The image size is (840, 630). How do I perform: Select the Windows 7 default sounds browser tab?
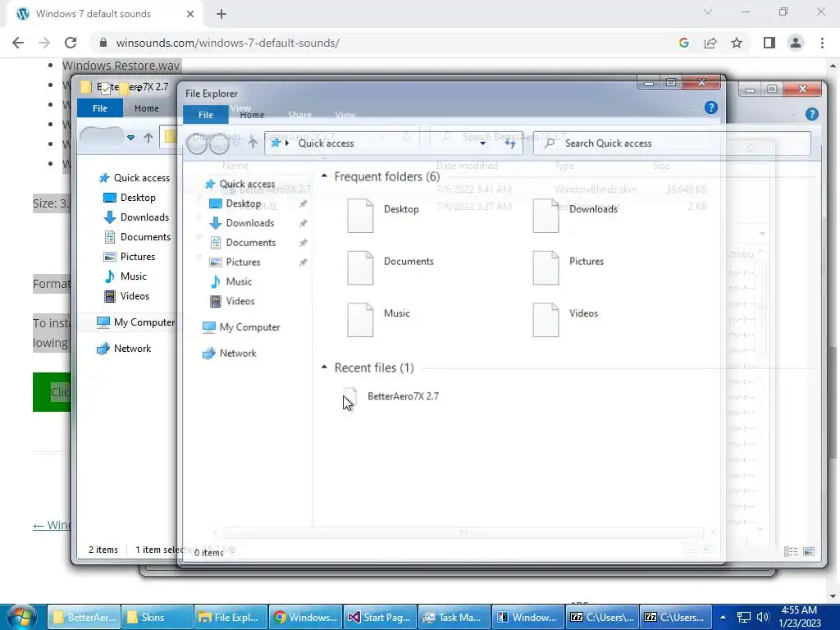click(105, 14)
